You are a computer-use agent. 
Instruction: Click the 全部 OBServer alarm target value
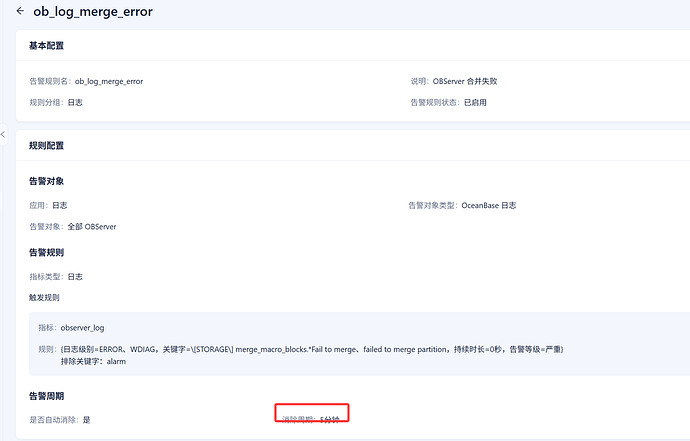pos(92,227)
